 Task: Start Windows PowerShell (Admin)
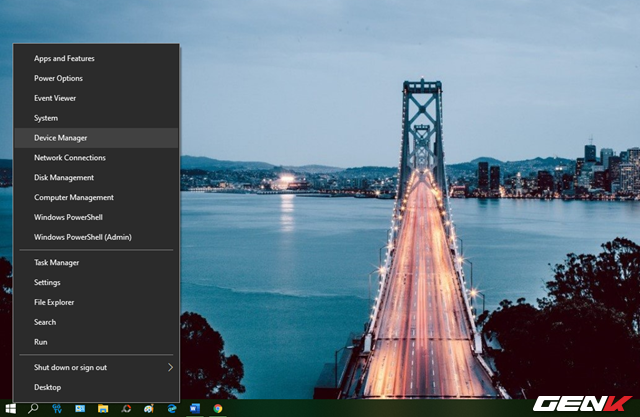click(x=82, y=237)
